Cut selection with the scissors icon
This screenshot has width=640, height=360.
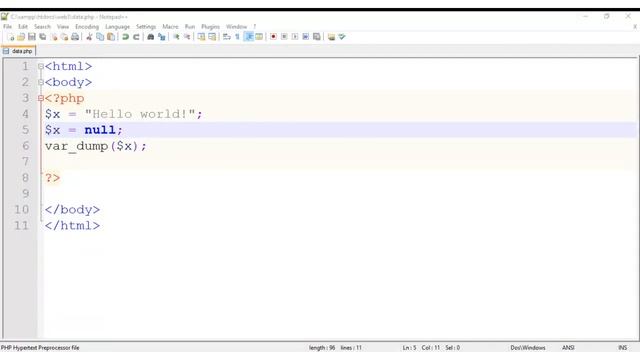pyautogui.click(x=89, y=37)
